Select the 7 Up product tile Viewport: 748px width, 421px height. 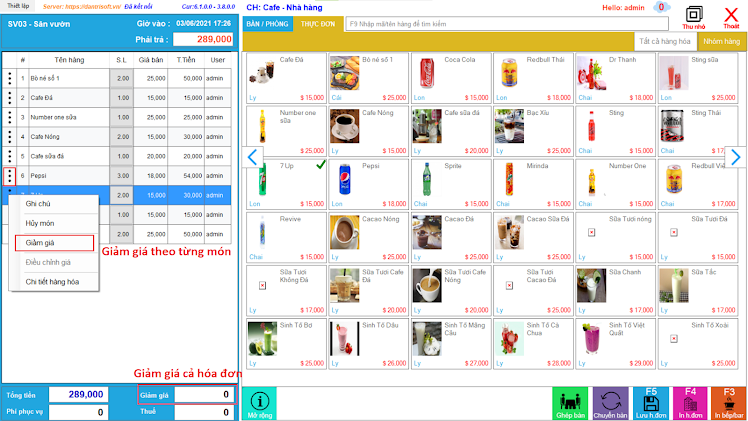(x=286, y=184)
